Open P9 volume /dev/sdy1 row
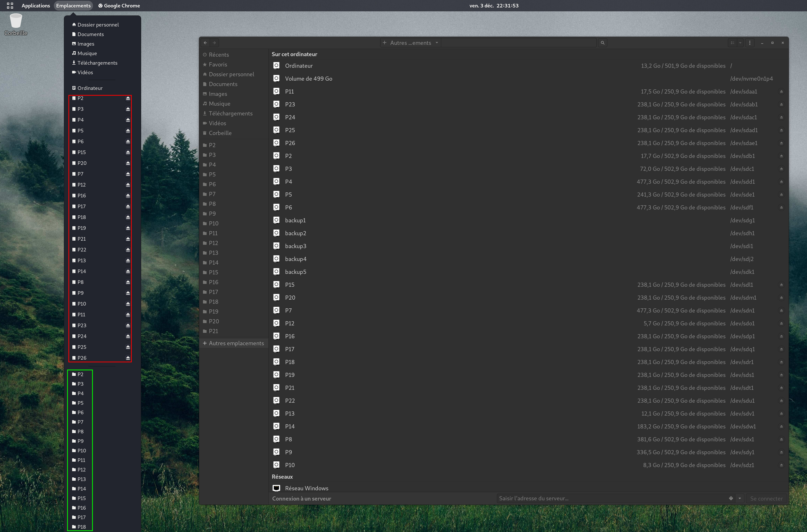The image size is (807, 532). pyautogui.click(x=529, y=452)
